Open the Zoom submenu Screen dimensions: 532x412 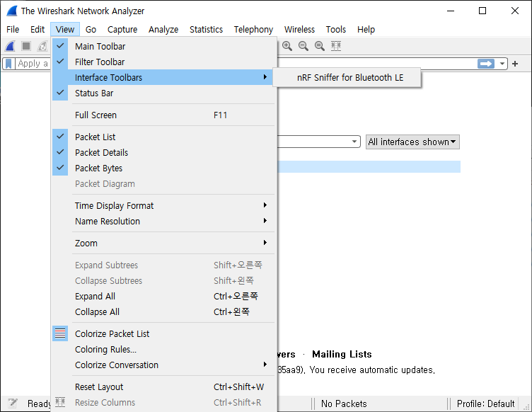click(x=163, y=243)
